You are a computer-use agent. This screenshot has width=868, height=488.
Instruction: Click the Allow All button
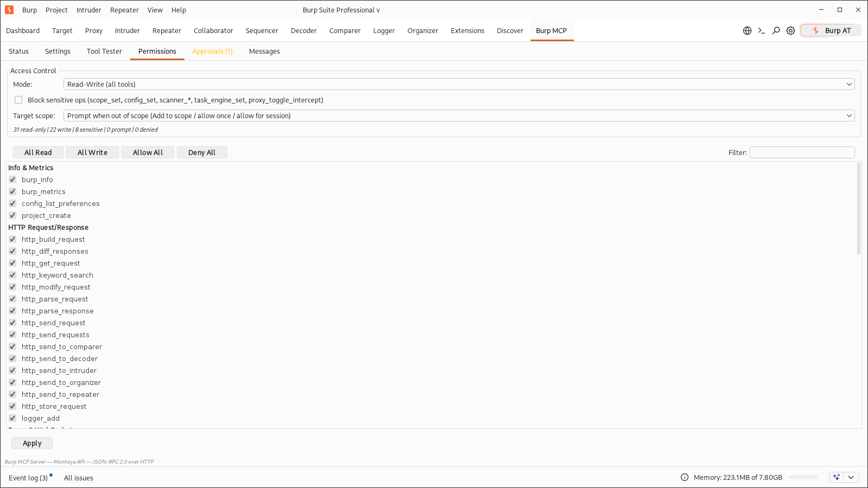coord(148,152)
